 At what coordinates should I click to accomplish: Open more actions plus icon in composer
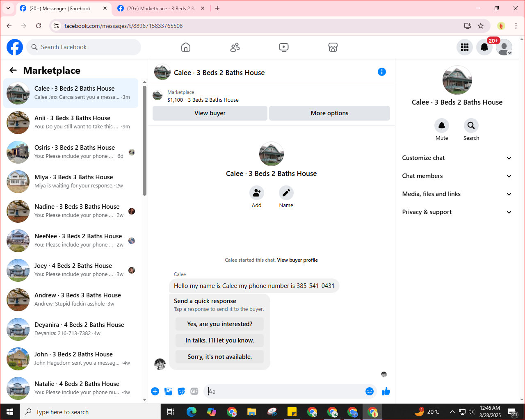coord(155,391)
